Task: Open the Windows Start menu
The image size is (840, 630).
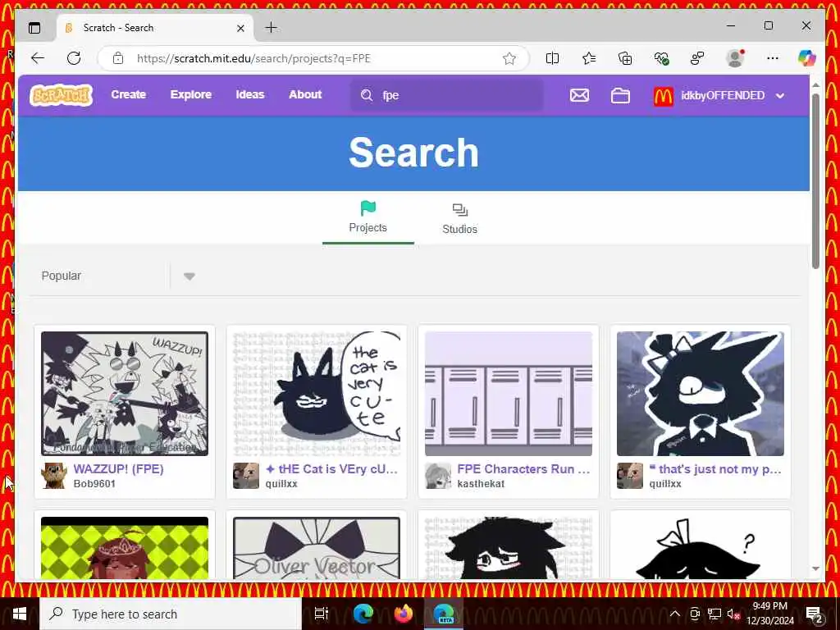Action: click(x=20, y=614)
